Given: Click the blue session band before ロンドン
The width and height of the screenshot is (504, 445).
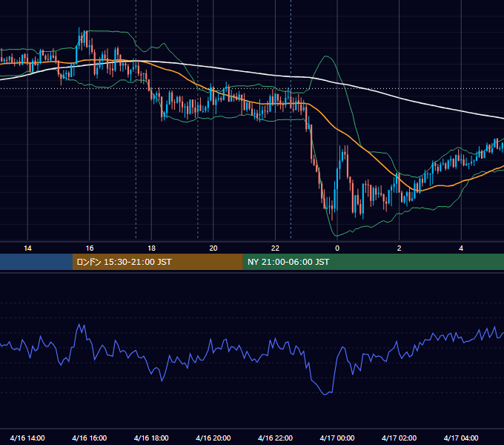Looking at the screenshot, I should [x=36, y=262].
